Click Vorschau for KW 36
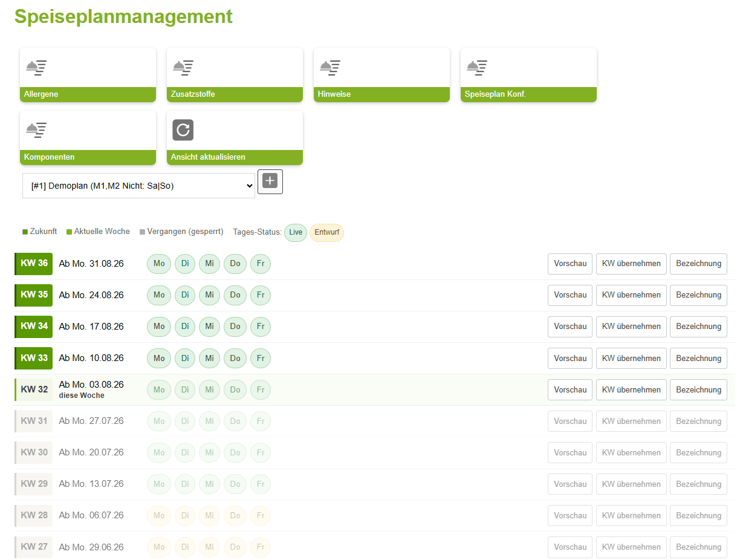 pos(570,264)
